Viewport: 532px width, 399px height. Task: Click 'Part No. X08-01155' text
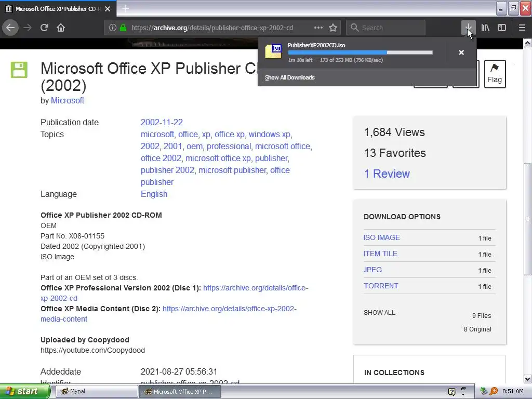[72, 236]
